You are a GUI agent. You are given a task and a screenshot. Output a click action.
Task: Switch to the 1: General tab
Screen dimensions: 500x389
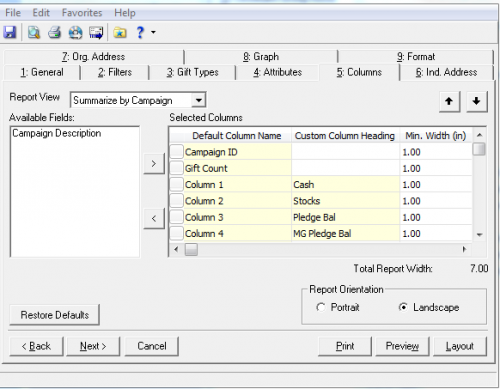(x=42, y=72)
